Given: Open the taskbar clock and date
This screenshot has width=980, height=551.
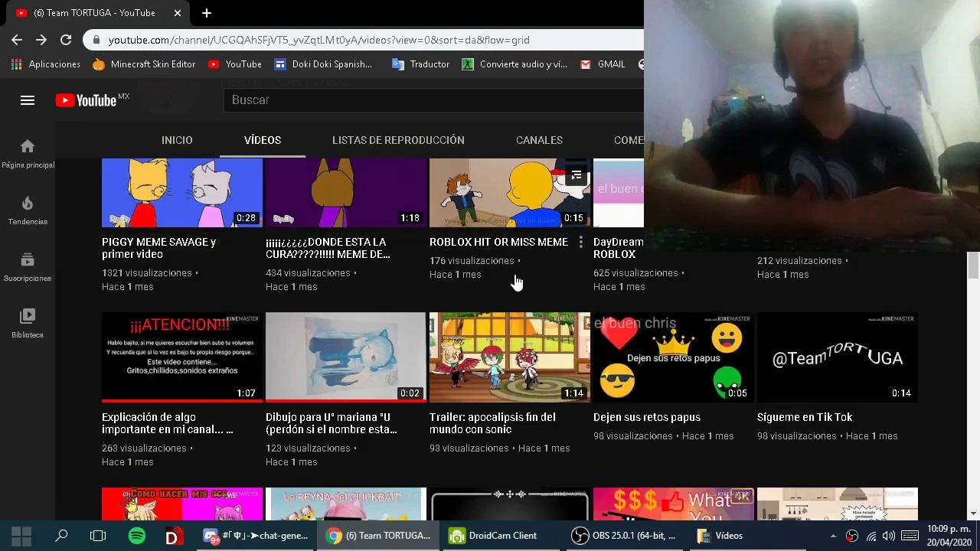Looking at the screenshot, I should point(949,536).
